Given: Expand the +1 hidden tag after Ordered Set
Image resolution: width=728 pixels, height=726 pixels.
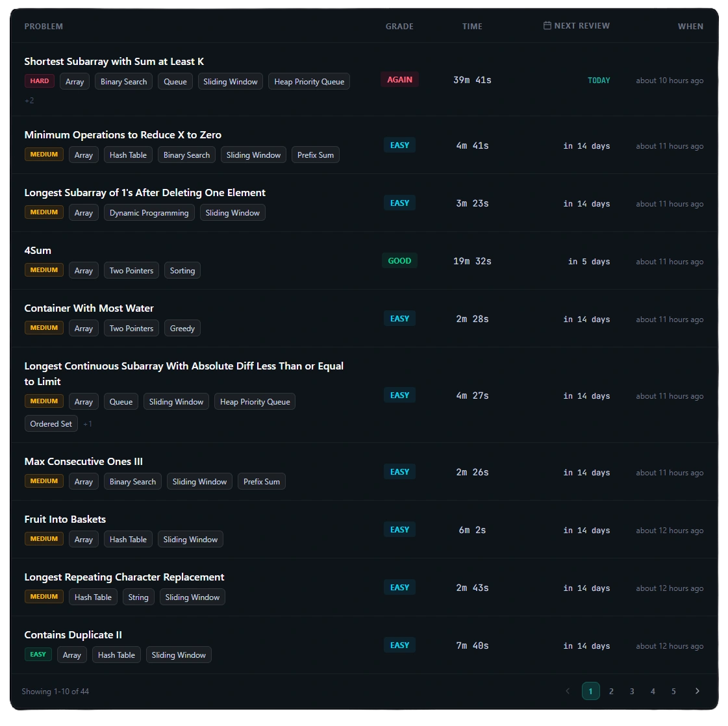Looking at the screenshot, I should 87,424.
